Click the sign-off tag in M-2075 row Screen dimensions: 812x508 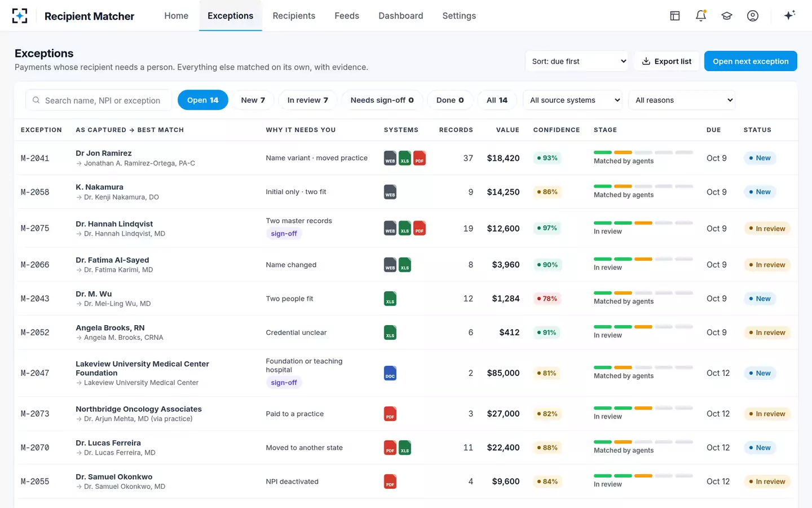(284, 234)
